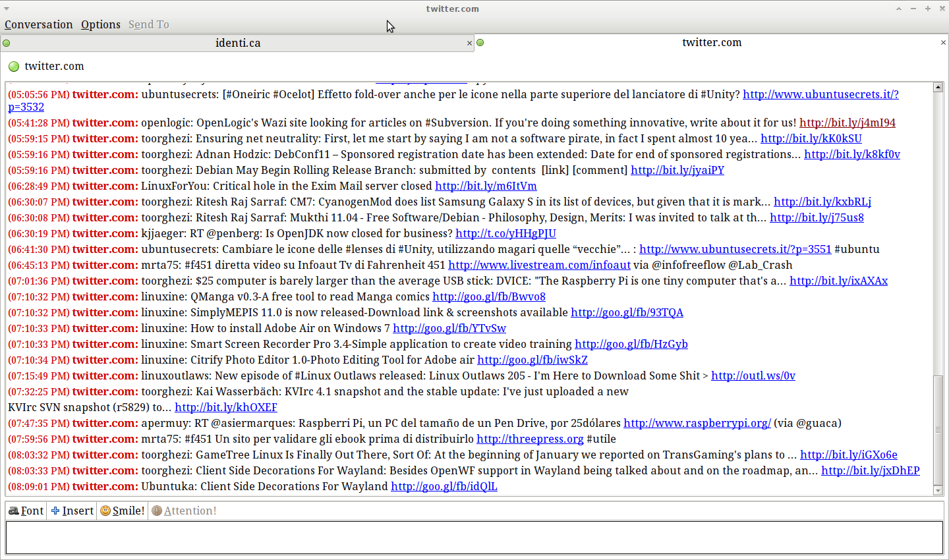Open link http://bit.ly/j75us8
Screen dimensions: 949x560
(x=817, y=217)
